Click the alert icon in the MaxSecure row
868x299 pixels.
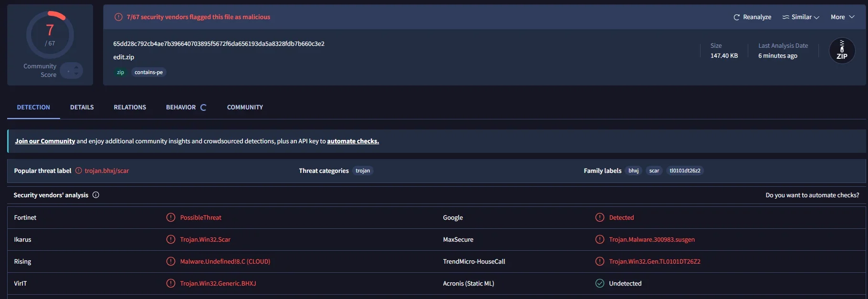[600, 239]
